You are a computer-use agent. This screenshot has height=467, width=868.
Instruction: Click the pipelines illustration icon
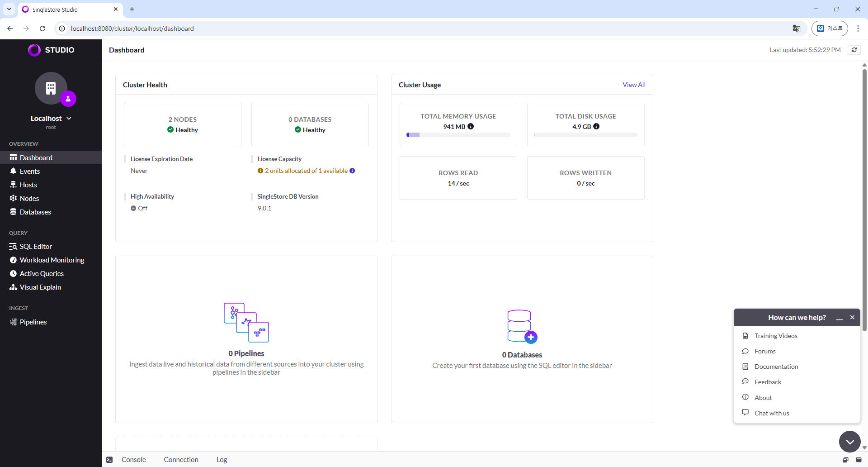(246, 323)
